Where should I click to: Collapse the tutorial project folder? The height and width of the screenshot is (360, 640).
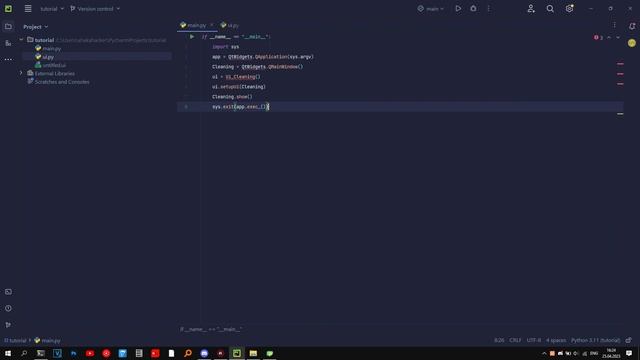point(21,40)
